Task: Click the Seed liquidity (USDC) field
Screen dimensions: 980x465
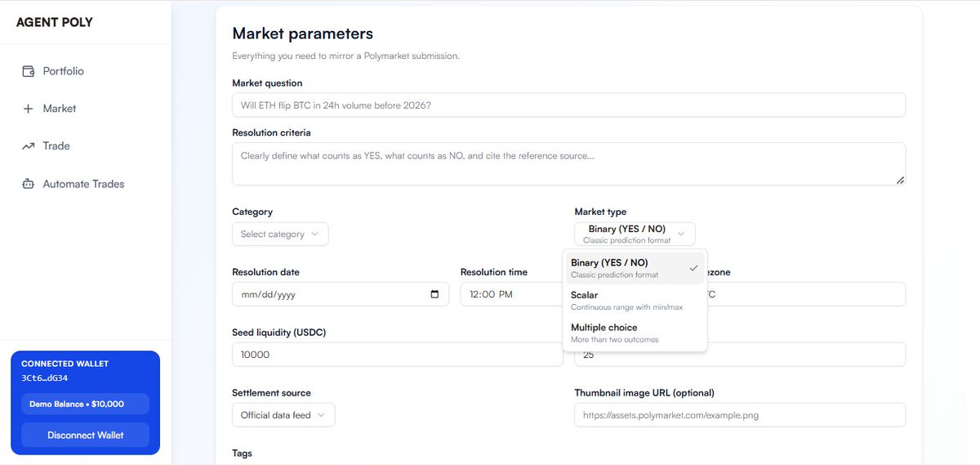Action: (x=398, y=355)
